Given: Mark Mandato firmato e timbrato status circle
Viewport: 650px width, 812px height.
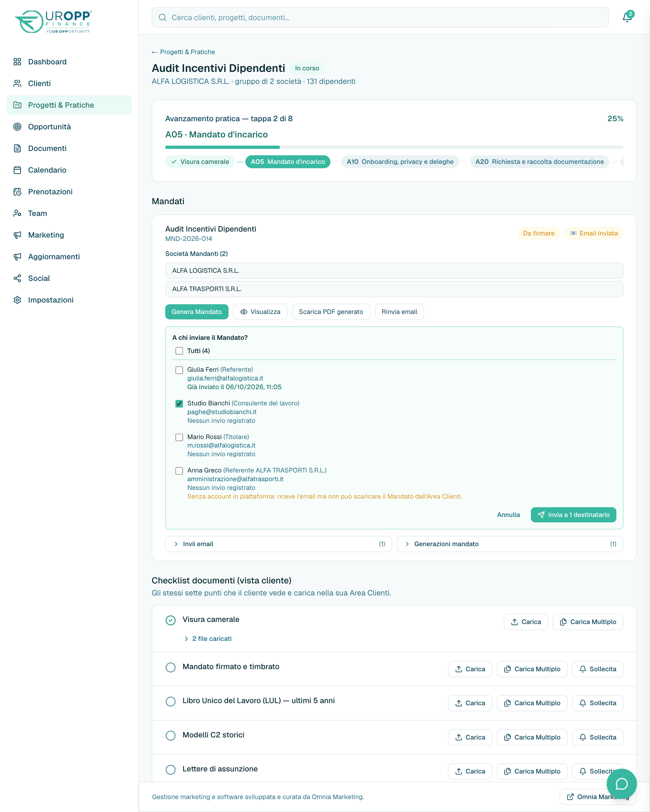Looking at the screenshot, I should tap(171, 667).
